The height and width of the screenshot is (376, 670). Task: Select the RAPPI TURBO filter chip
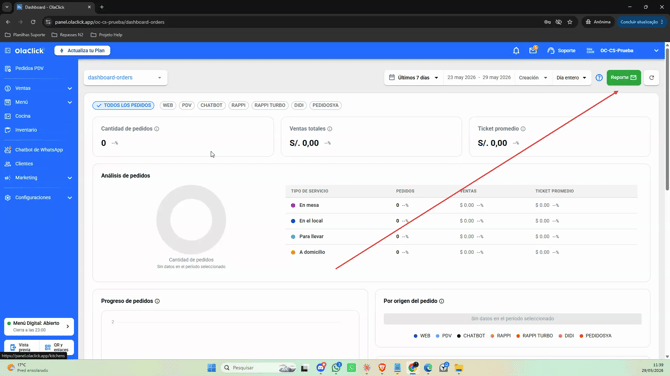(270, 105)
